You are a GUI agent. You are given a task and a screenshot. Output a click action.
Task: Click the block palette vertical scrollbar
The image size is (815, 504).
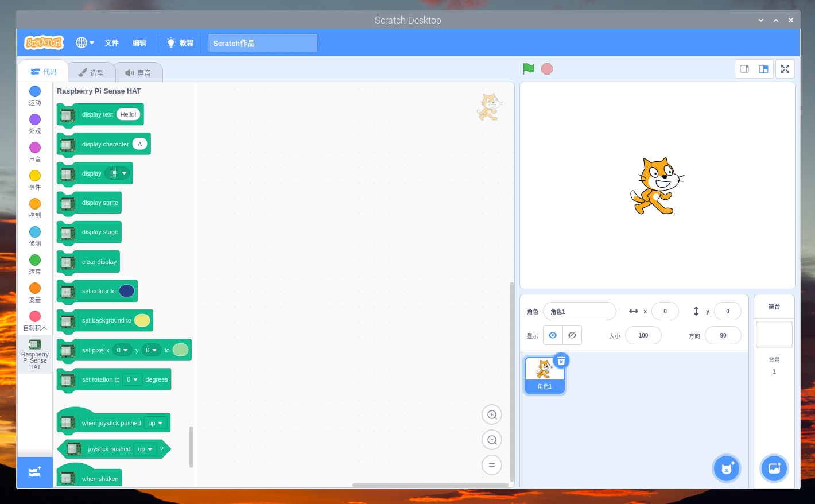coord(191,447)
